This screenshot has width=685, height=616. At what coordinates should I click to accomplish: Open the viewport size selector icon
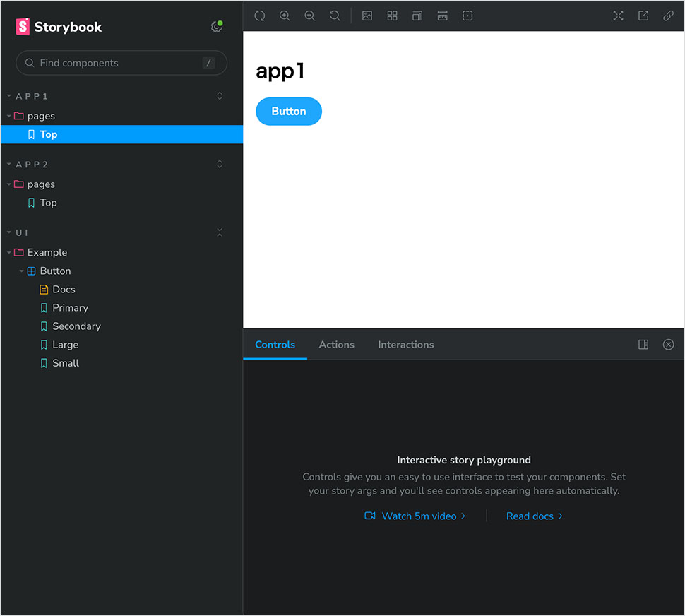tap(417, 16)
